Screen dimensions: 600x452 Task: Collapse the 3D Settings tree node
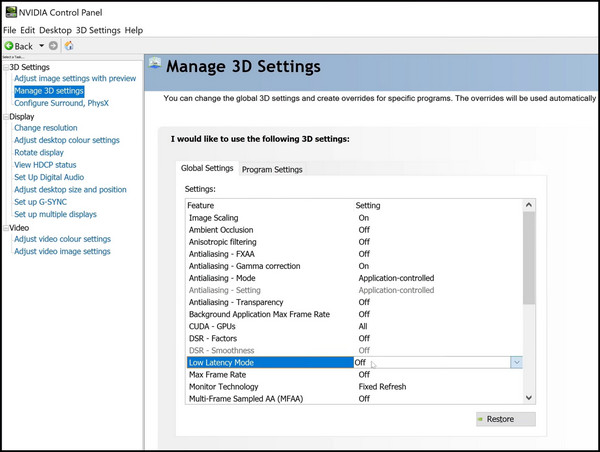tap(6, 67)
